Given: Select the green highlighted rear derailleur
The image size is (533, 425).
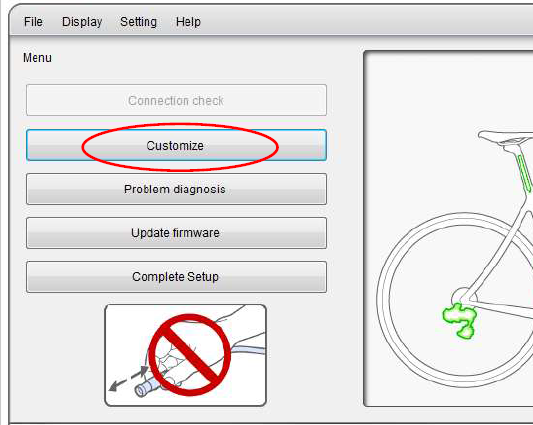Looking at the screenshot, I should [x=460, y=320].
